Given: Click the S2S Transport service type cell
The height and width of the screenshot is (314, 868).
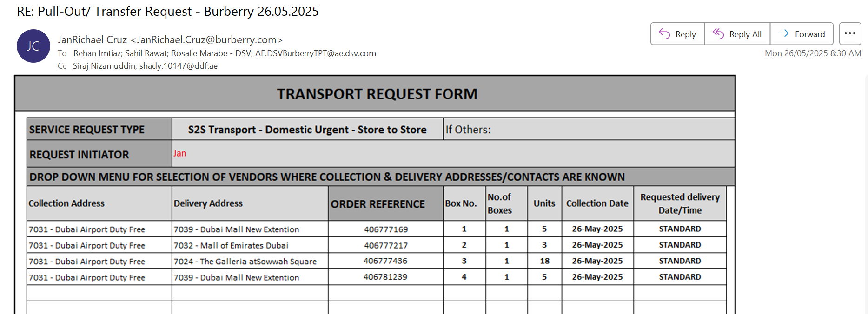Looking at the screenshot, I should pyautogui.click(x=307, y=129).
